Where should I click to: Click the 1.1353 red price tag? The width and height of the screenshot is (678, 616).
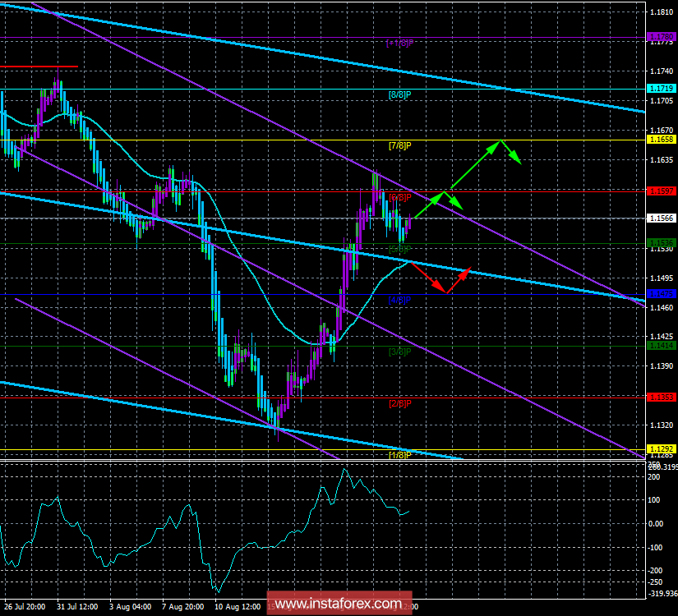(661, 397)
